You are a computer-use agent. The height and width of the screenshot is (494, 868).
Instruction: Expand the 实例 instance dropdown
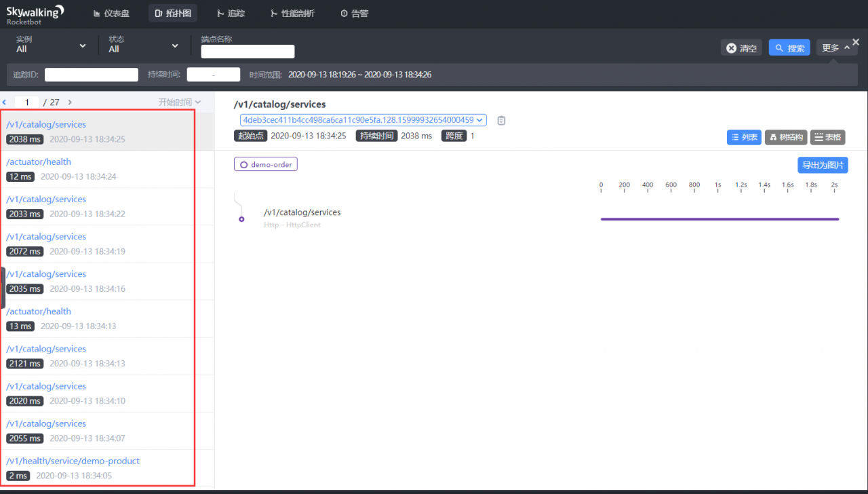tap(51, 45)
